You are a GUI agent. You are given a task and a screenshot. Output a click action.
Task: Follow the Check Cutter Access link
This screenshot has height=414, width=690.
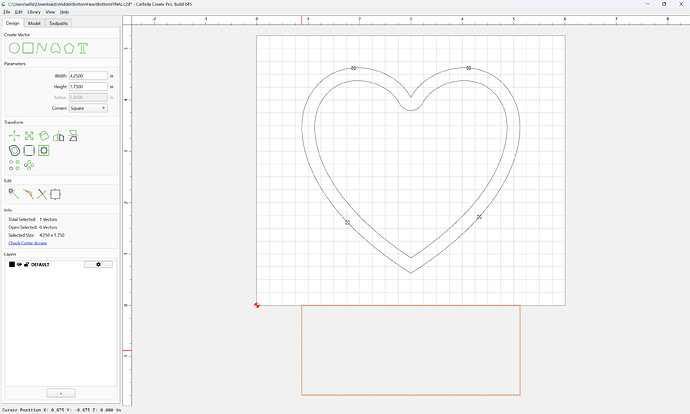click(x=28, y=243)
